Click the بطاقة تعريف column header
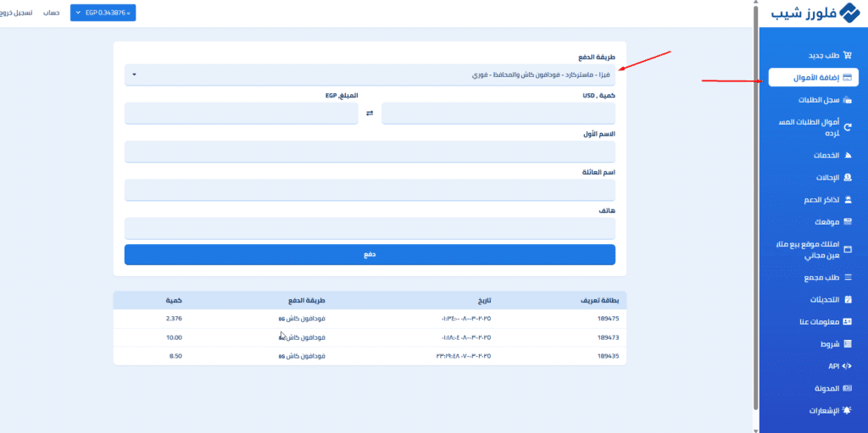This screenshot has height=433, width=868. 600,301
